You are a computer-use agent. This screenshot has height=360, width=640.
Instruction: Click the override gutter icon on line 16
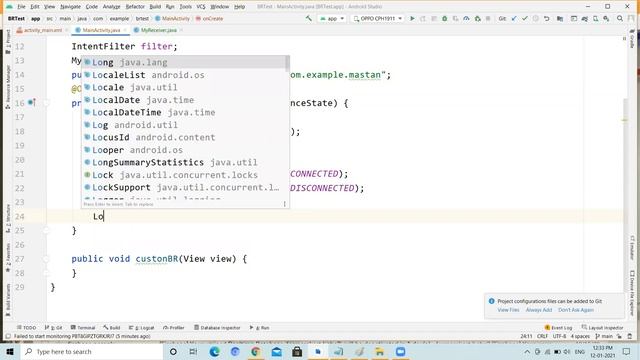pyautogui.click(x=31, y=102)
